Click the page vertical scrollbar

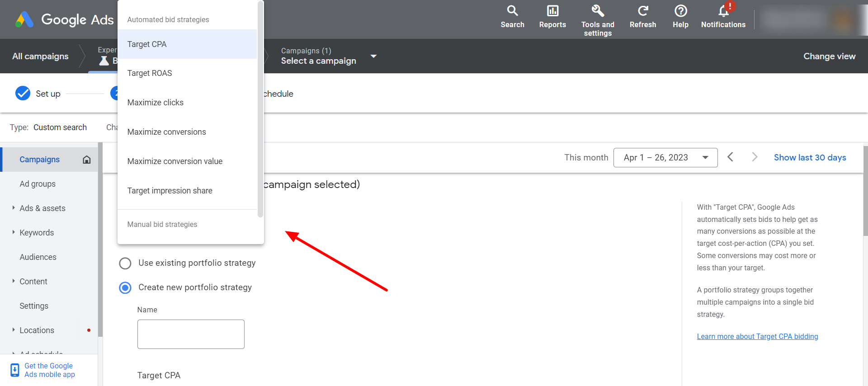click(865, 190)
